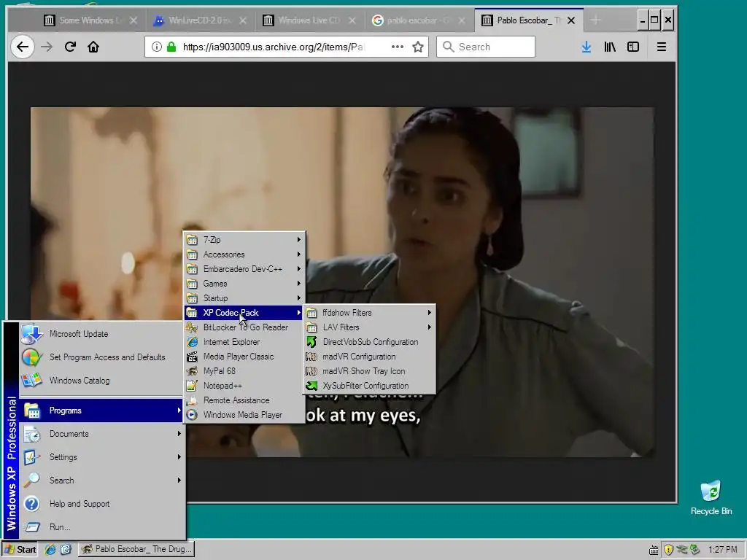Image resolution: width=747 pixels, height=560 pixels.
Task: Expand the Accessories program folder
Action: click(244, 254)
